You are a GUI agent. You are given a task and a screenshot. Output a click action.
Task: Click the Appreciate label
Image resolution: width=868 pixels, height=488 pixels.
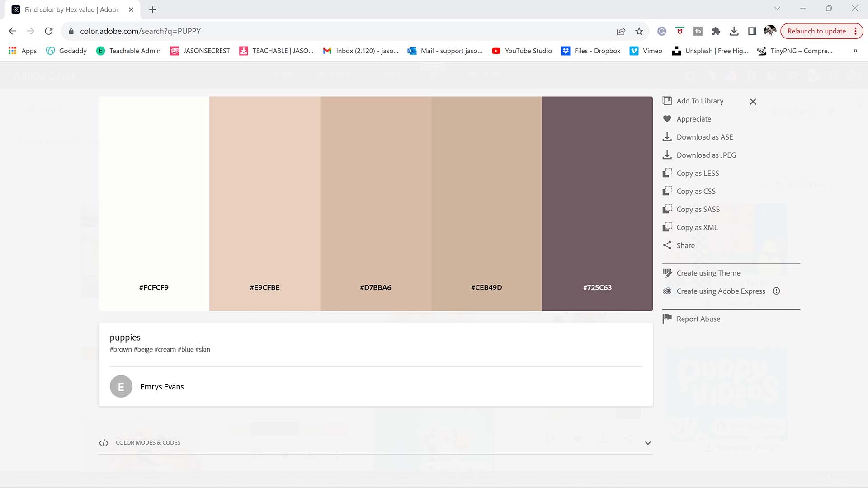(x=693, y=119)
